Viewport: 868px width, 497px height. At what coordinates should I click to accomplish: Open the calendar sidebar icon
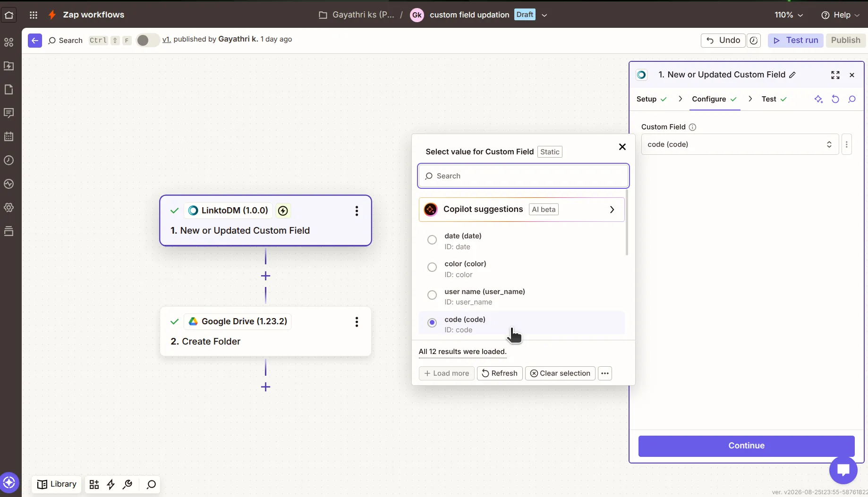click(9, 137)
